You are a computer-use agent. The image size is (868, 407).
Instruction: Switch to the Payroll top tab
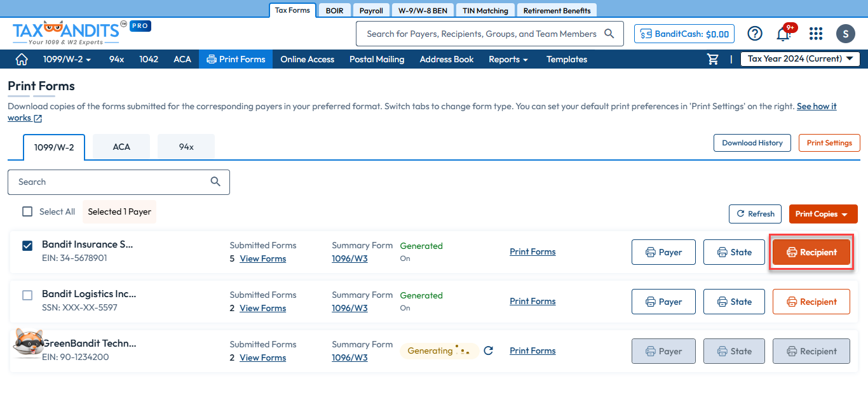point(371,10)
